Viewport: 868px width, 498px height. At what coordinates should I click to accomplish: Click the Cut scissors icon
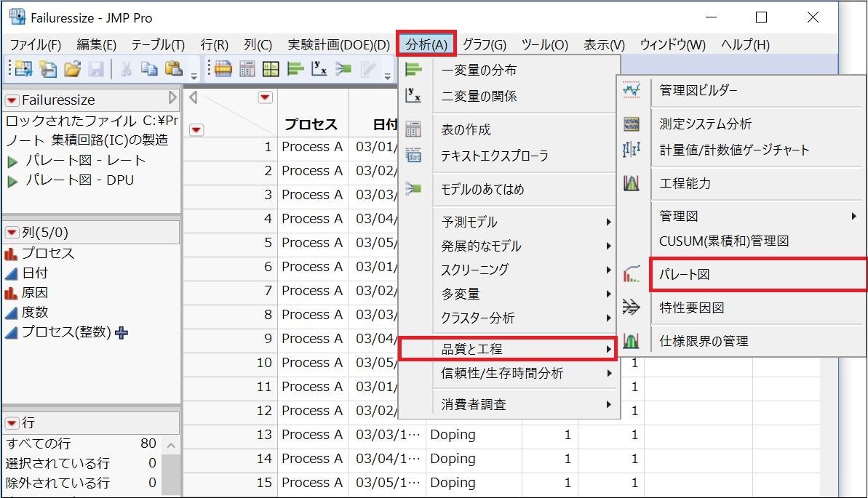point(126,68)
